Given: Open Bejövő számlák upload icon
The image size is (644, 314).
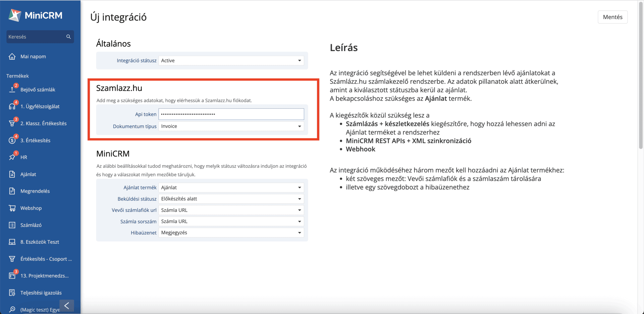Looking at the screenshot, I should (x=12, y=90).
